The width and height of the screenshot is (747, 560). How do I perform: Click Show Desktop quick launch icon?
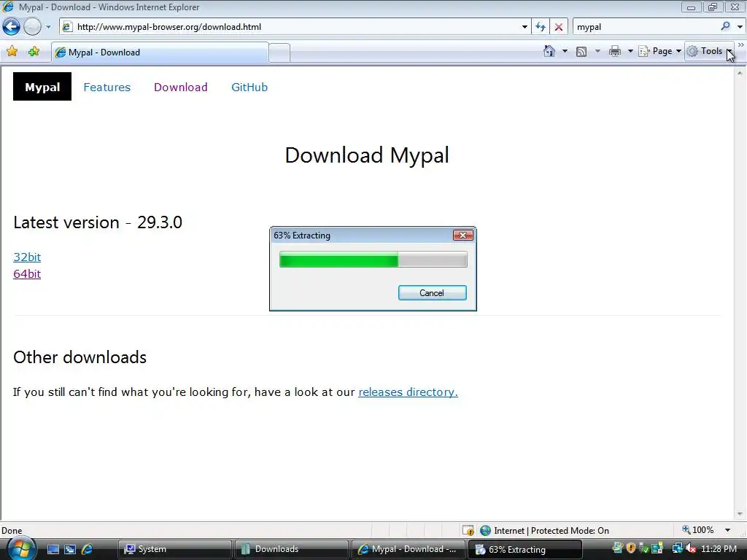(x=53, y=550)
